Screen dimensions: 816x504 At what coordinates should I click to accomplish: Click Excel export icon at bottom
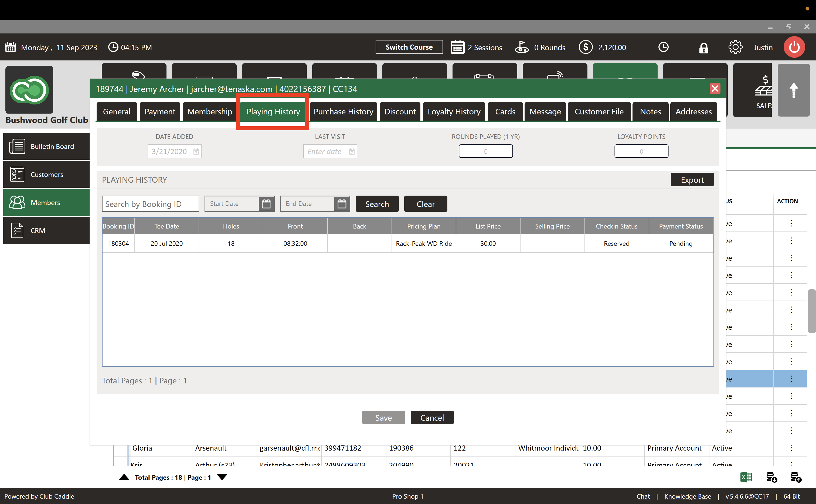tap(746, 477)
